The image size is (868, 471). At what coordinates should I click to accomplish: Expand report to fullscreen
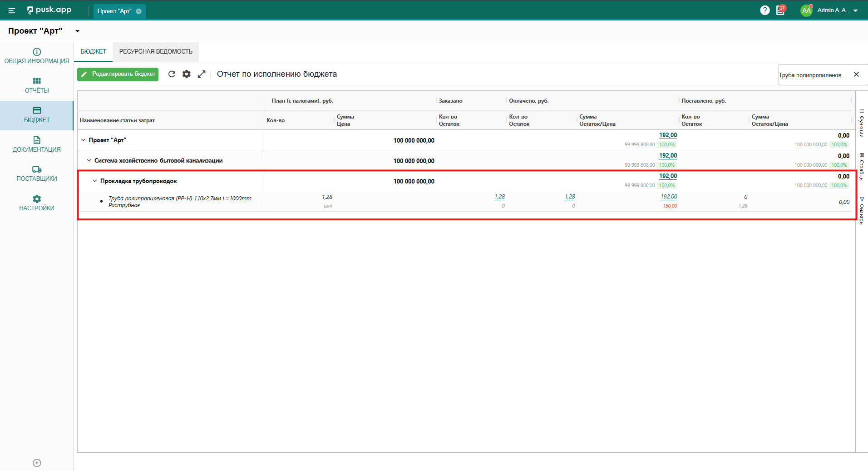[202, 74]
